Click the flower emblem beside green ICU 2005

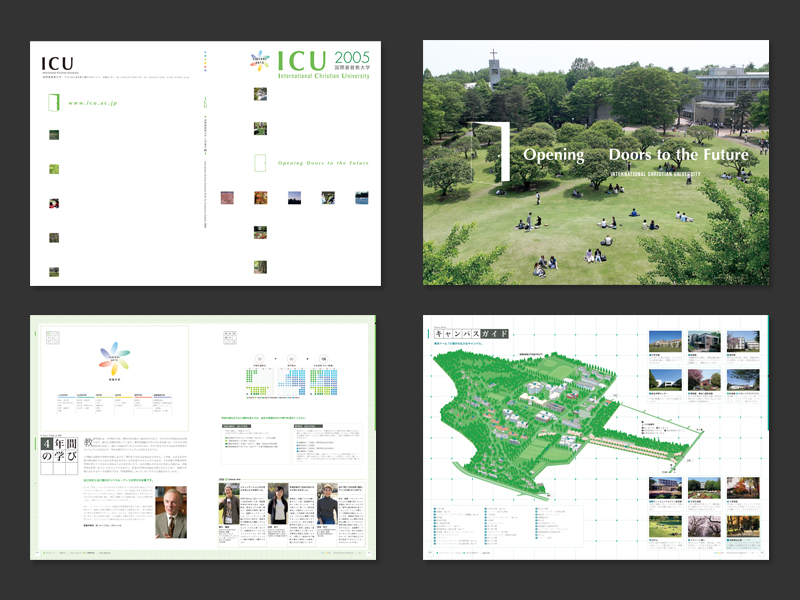(260, 62)
